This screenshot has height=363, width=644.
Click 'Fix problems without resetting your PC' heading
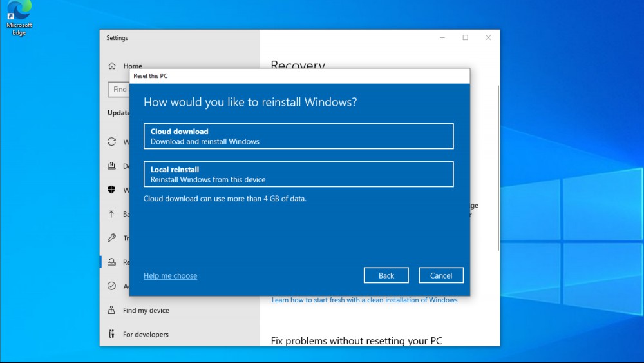click(x=356, y=341)
